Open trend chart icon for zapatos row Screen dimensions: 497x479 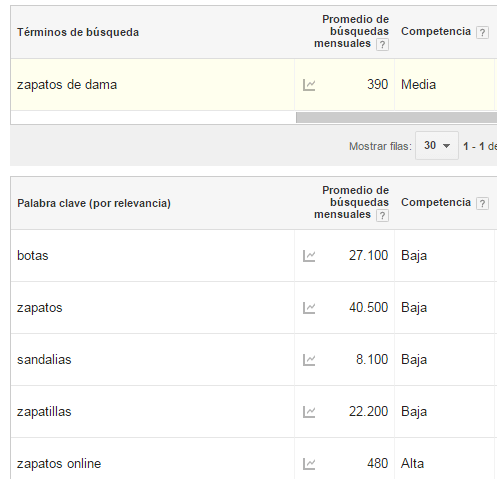click(309, 308)
